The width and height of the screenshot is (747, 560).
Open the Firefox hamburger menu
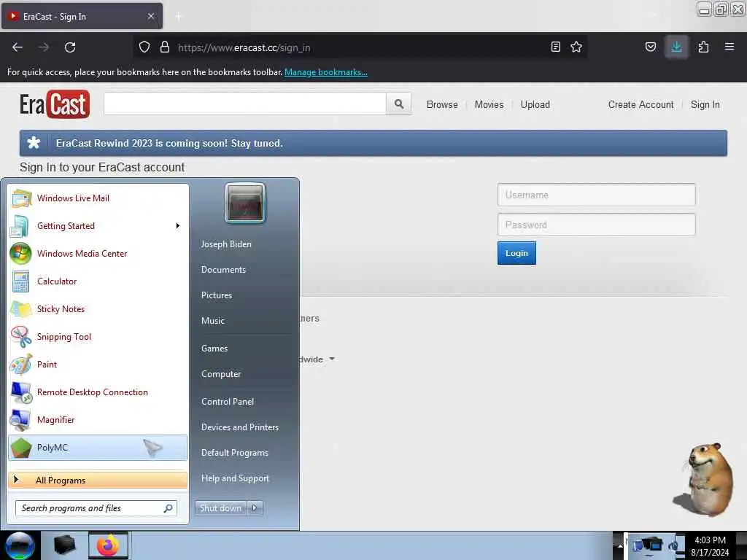click(x=729, y=47)
